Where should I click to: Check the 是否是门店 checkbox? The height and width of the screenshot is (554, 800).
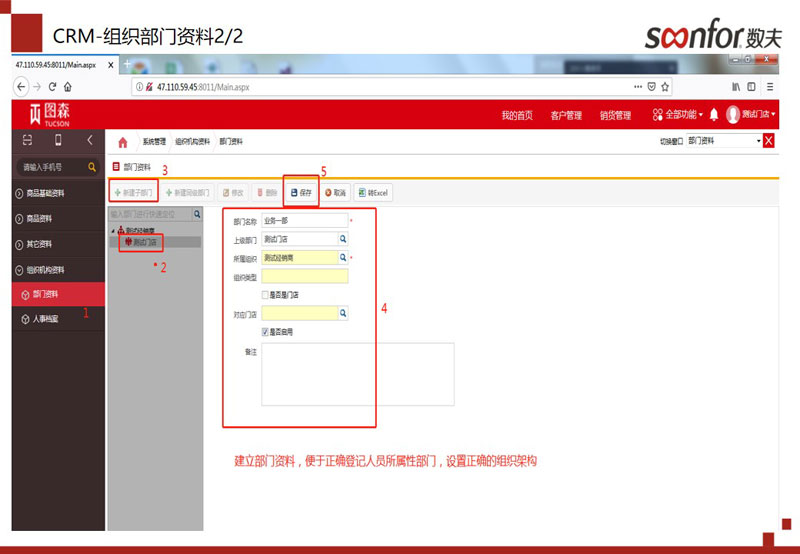tap(265, 295)
